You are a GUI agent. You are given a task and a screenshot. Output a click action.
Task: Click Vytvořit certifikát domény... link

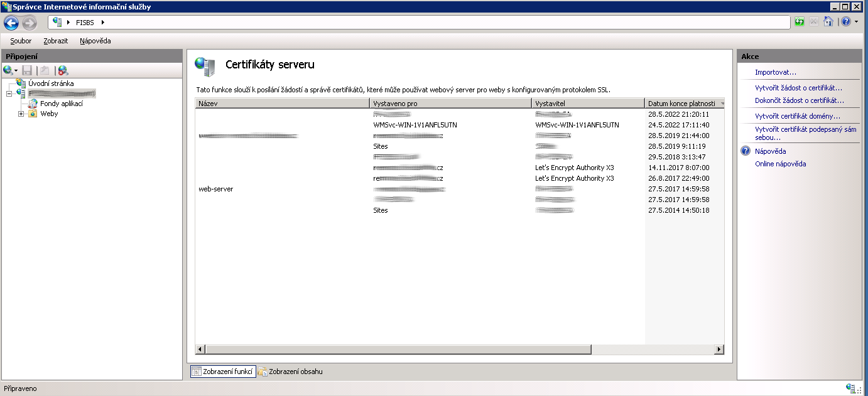(x=797, y=116)
